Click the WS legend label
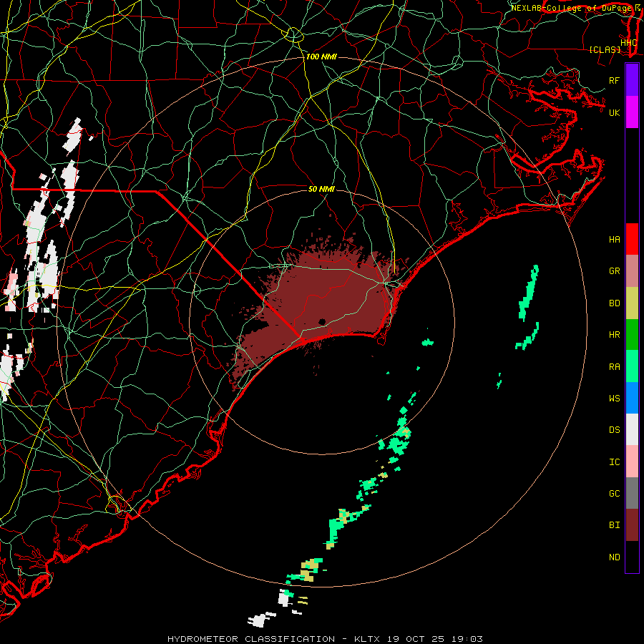 (614, 399)
